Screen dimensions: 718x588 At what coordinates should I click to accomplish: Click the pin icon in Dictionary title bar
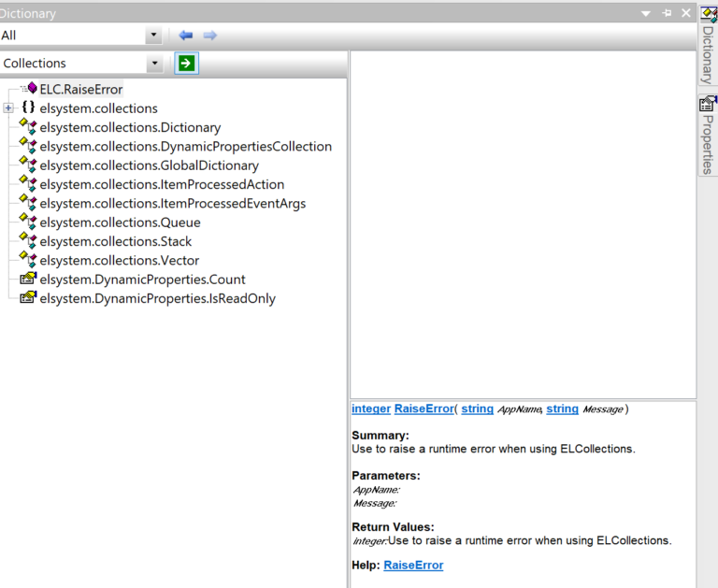click(x=667, y=13)
